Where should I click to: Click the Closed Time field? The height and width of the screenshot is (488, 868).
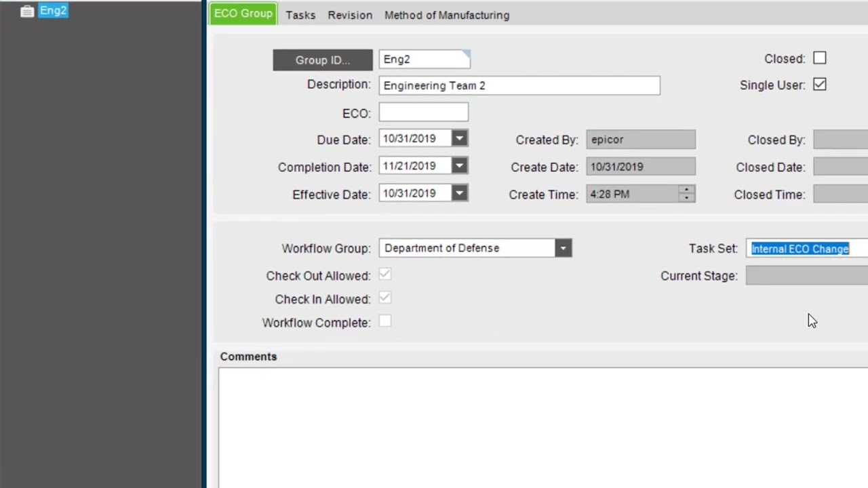pos(841,194)
